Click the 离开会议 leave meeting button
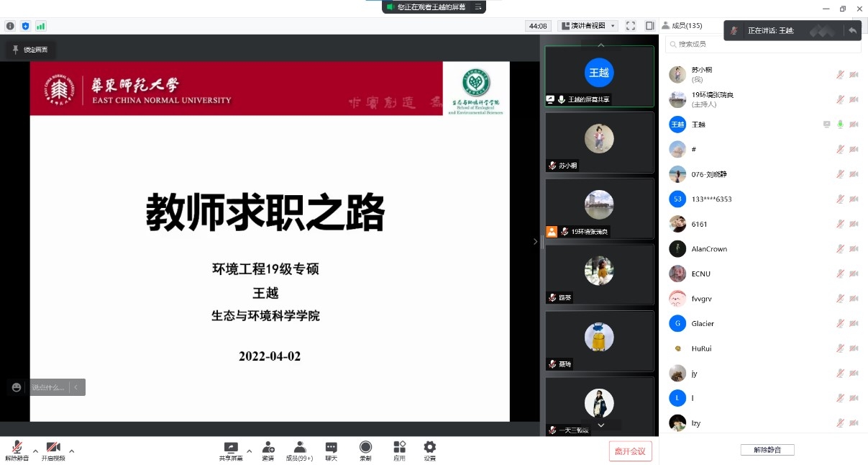Image resolution: width=868 pixels, height=465 pixels. point(630,451)
